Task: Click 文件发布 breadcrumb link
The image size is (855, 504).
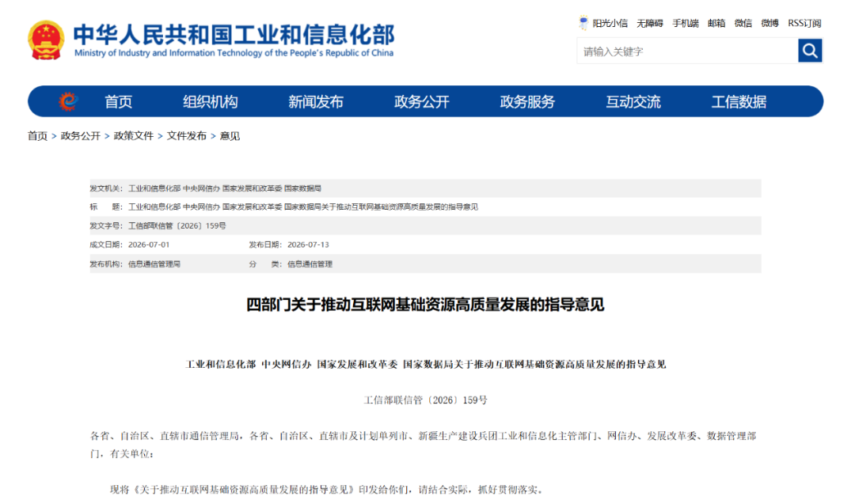Action: coord(187,135)
